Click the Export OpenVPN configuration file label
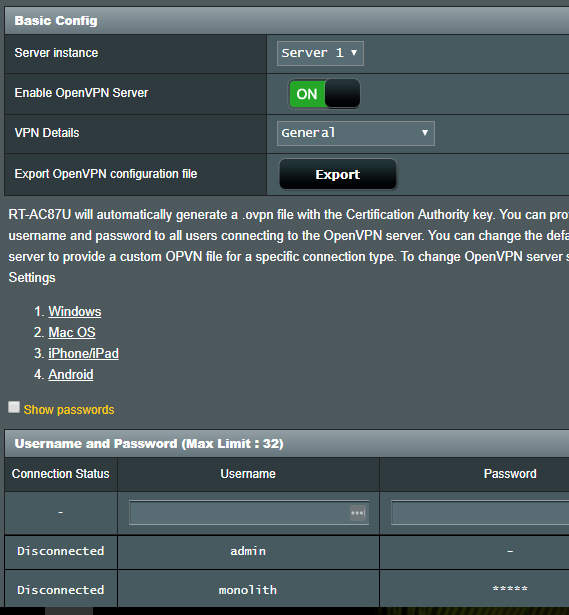Image resolution: width=569 pixels, height=615 pixels. click(x=106, y=174)
